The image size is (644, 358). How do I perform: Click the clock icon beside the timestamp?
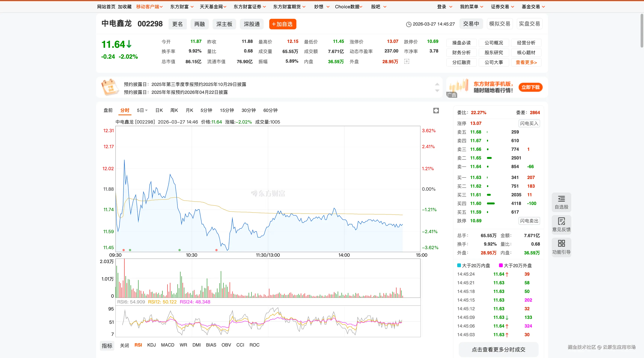click(x=408, y=24)
